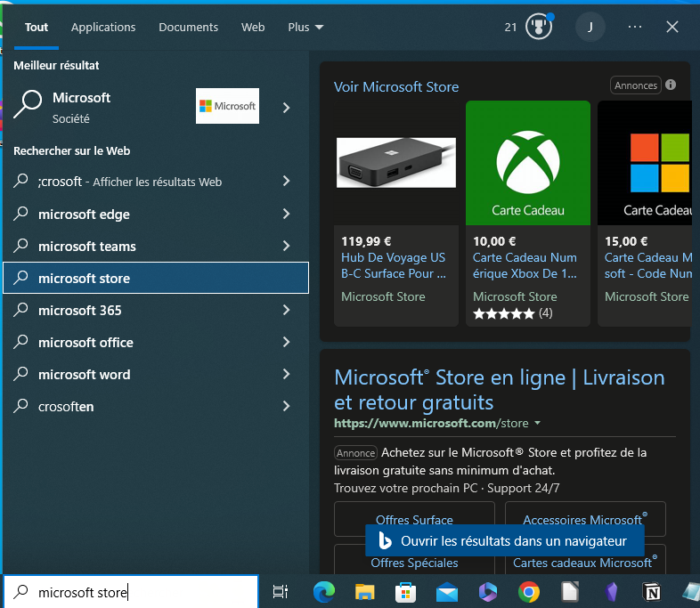Image resolution: width=700 pixels, height=608 pixels.
Task: Expand arrow for ;crosoft web results
Action: (x=286, y=181)
